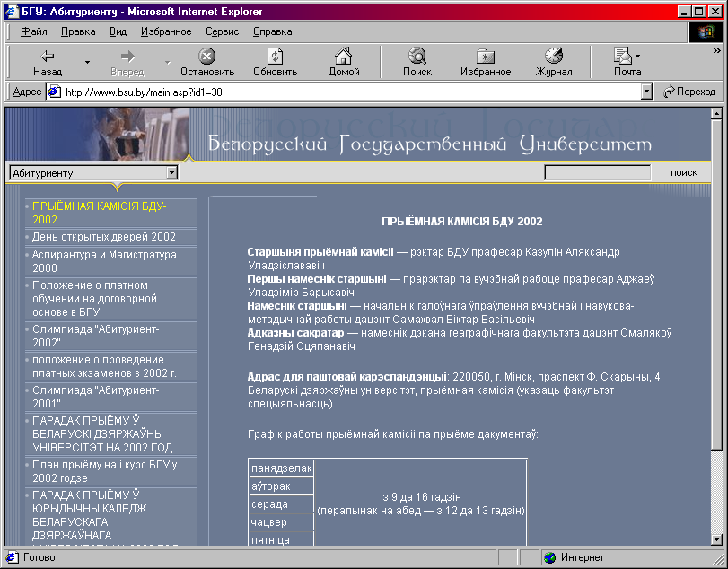This screenshot has width=728, height=569.
Task: Open План прыёму на і курс link
Action: tap(104, 471)
